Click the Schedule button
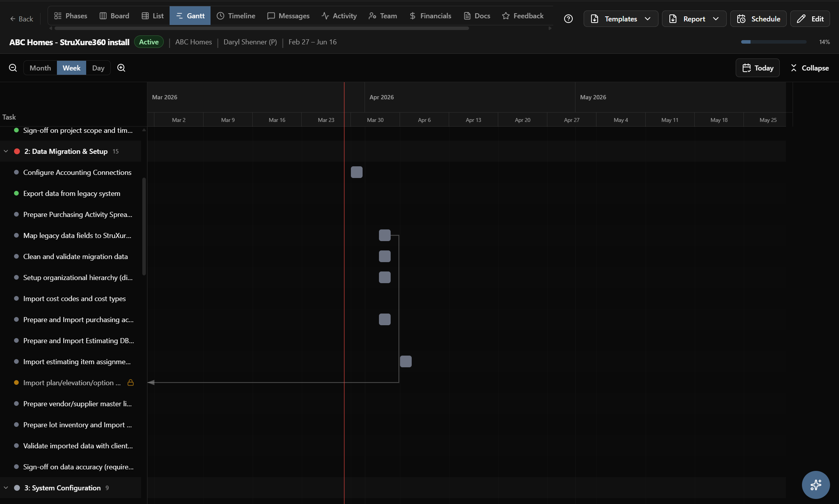This screenshot has width=839, height=504. [758, 19]
